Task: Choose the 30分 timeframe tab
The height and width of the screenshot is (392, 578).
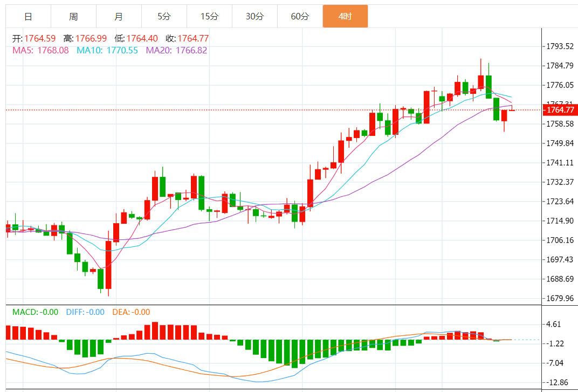Action: pos(254,16)
